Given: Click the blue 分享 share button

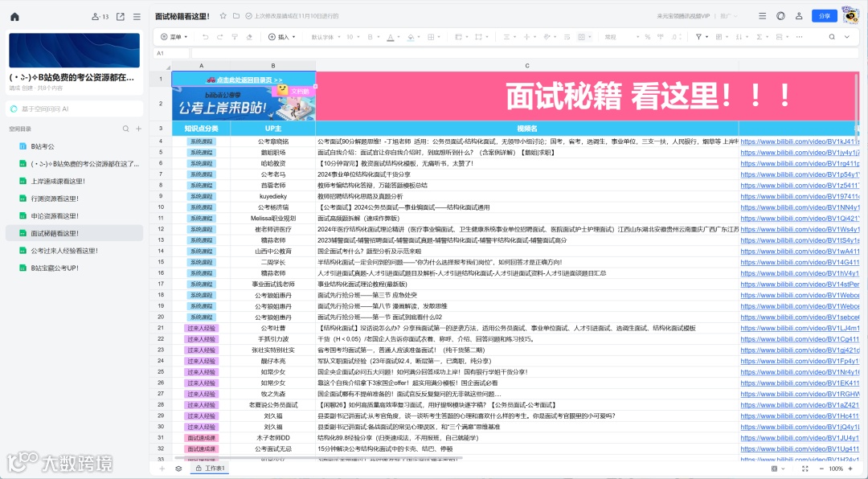Looking at the screenshot, I should click(x=825, y=16).
